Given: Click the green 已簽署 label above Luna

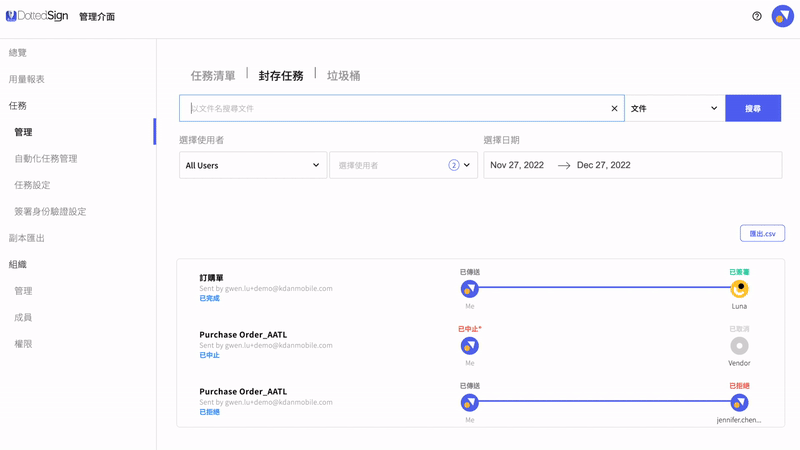Looking at the screenshot, I should point(739,272).
